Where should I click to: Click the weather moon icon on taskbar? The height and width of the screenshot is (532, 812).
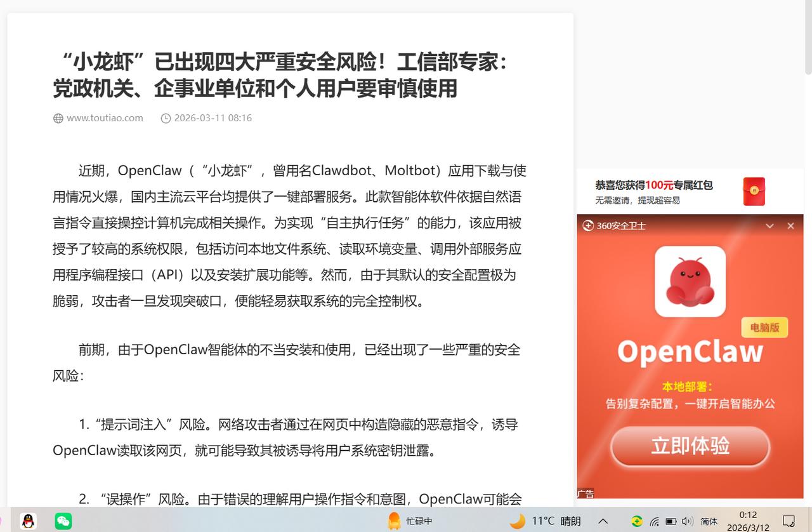click(518, 520)
